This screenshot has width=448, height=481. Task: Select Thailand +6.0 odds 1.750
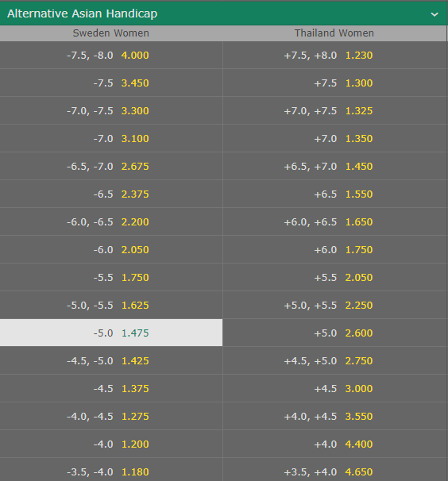334,249
